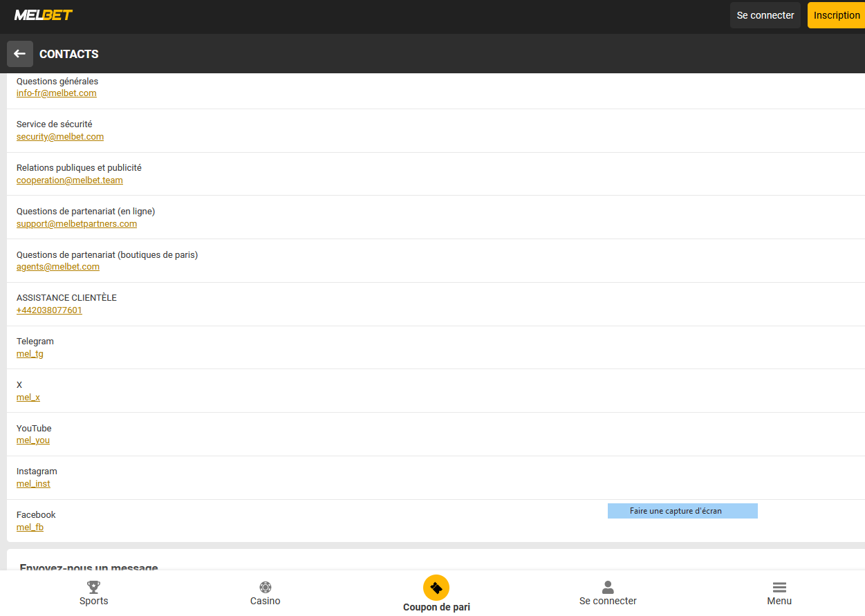Tap the person icon in bottom bar

(608, 587)
